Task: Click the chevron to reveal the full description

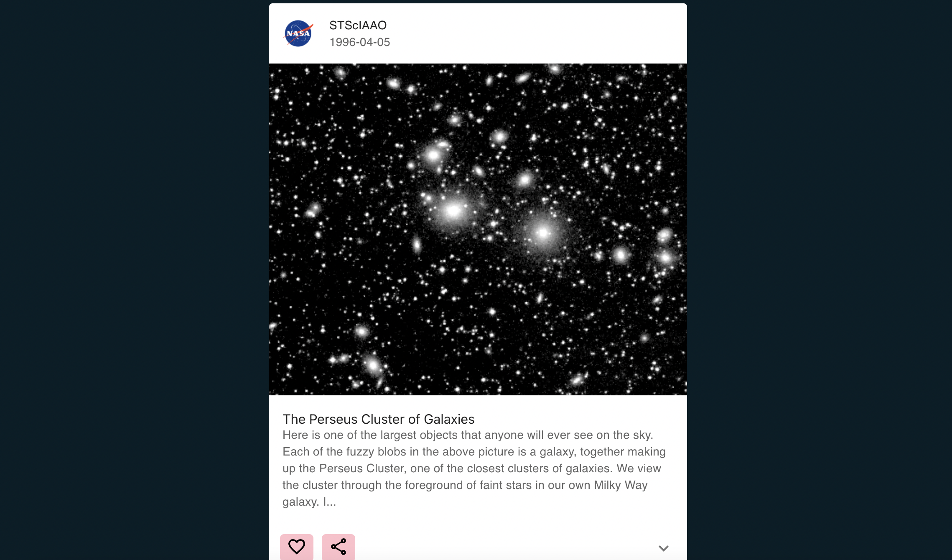Action: (663, 548)
